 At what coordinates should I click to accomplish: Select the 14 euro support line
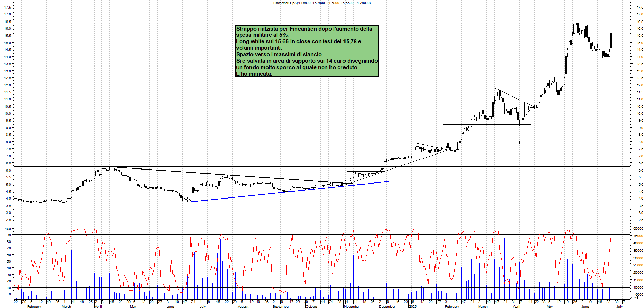pyautogui.click(x=586, y=56)
